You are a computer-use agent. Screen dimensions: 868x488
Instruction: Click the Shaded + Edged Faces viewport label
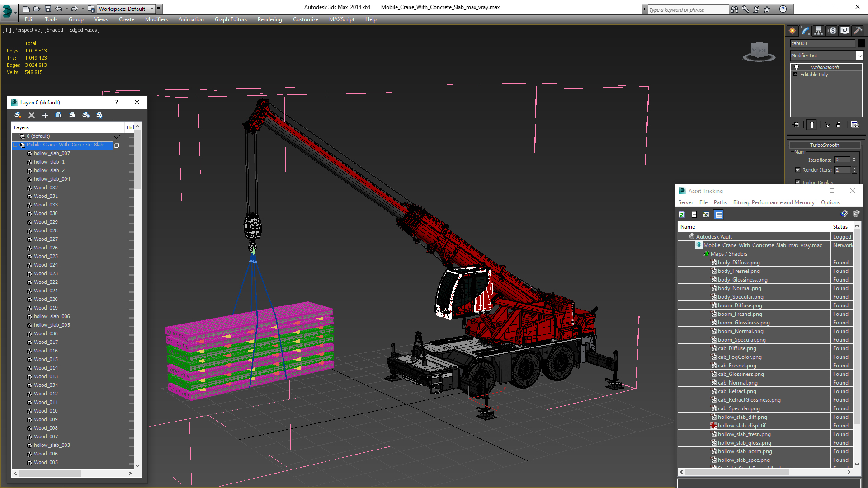pyautogui.click(x=72, y=30)
